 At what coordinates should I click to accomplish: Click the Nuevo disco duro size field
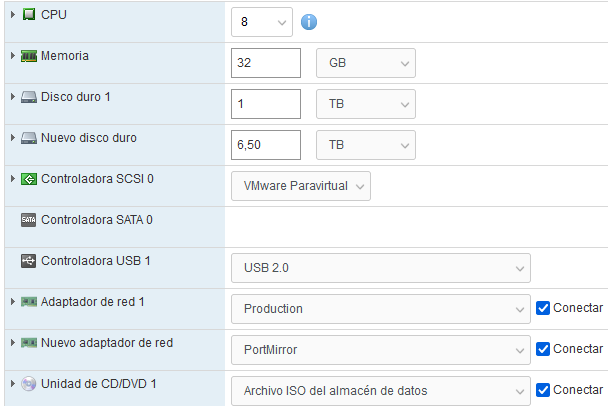pos(266,144)
